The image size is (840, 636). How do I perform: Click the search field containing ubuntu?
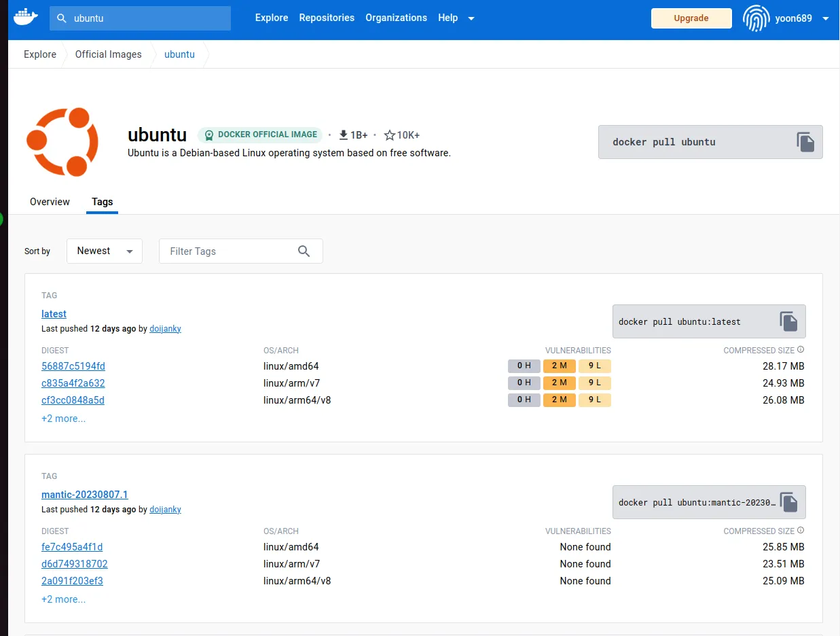coord(140,18)
